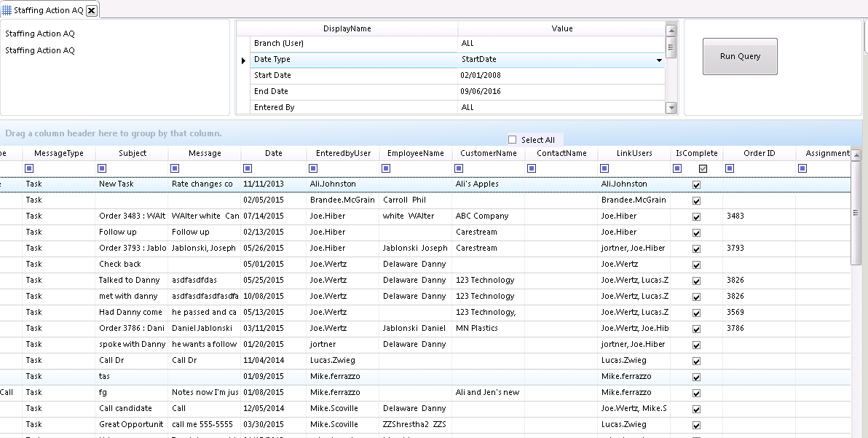Click the Entered By value ALL
This screenshot has height=438, width=868.
click(561, 108)
